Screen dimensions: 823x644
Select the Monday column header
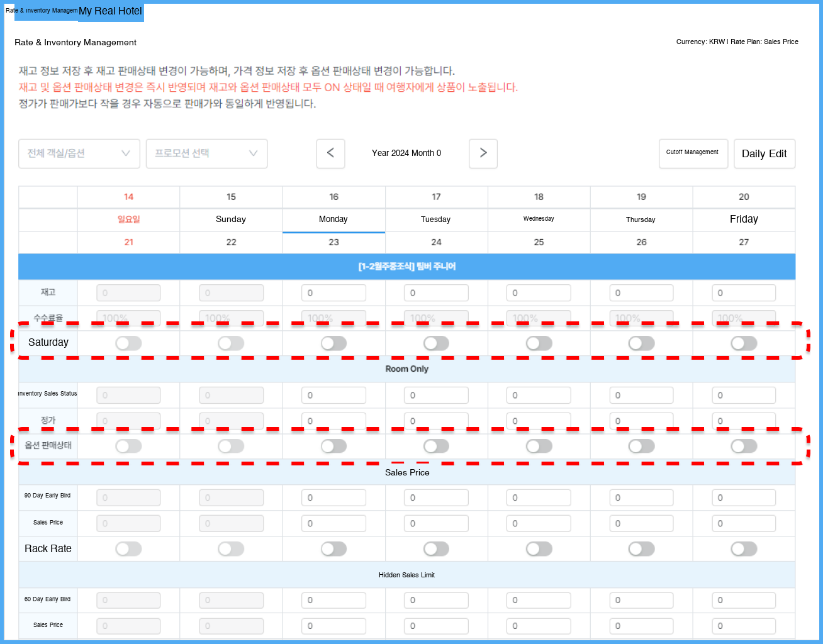[333, 219]
